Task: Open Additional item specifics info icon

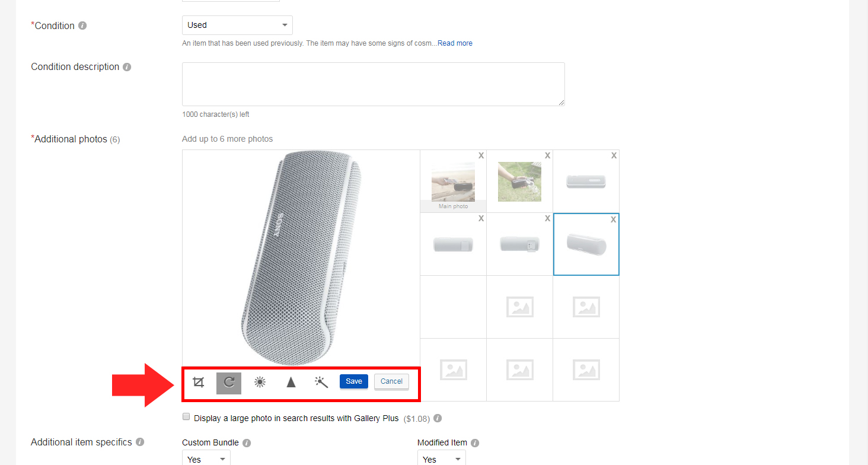Action: [x=140, y=442]
